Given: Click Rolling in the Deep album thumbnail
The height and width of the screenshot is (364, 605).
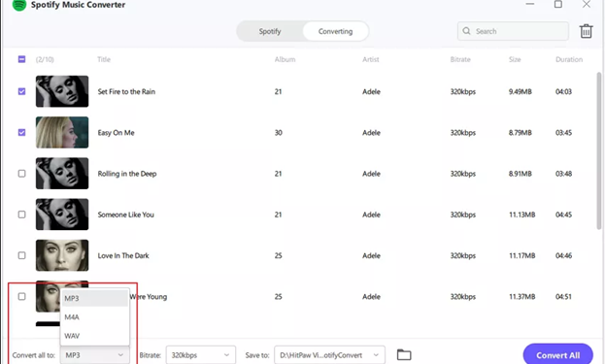Looking at the screenshot, I should (x=62, y=174).
